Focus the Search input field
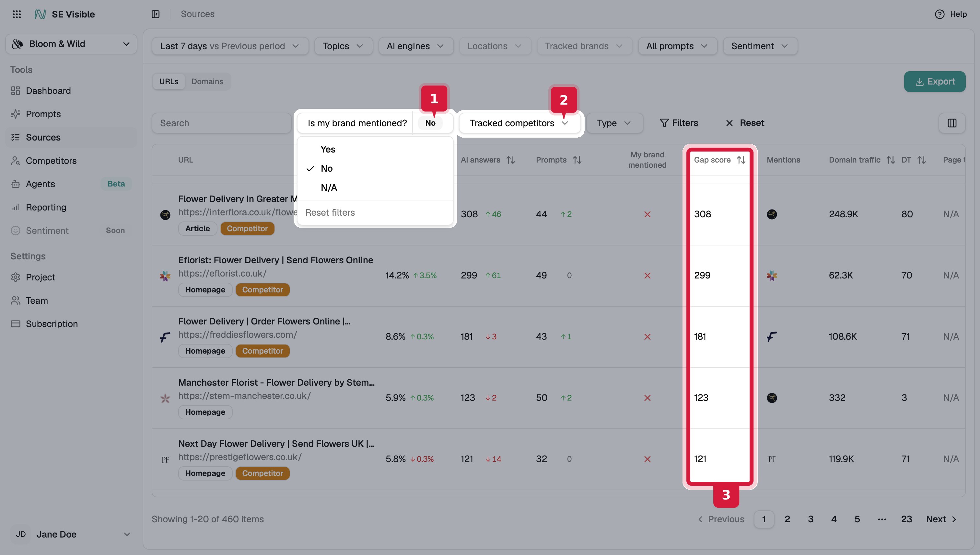This screenshot has width=980, height=555. point(221,123)
